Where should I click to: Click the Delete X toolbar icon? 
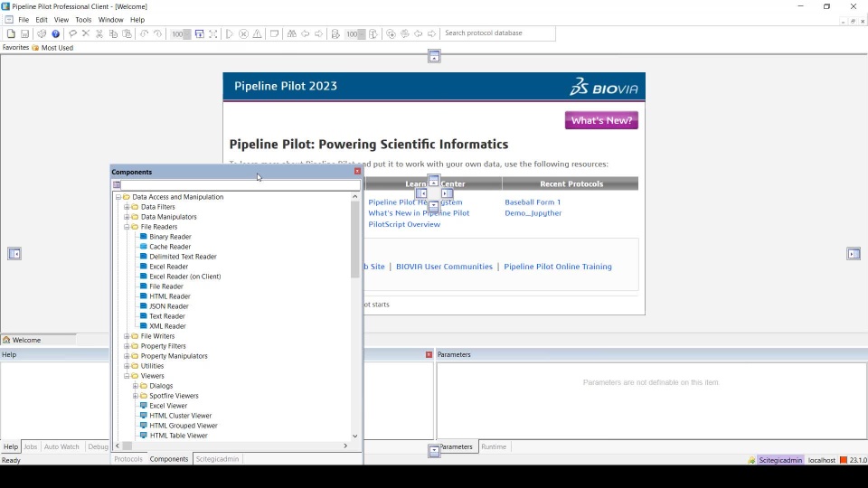tap(86, 33)
